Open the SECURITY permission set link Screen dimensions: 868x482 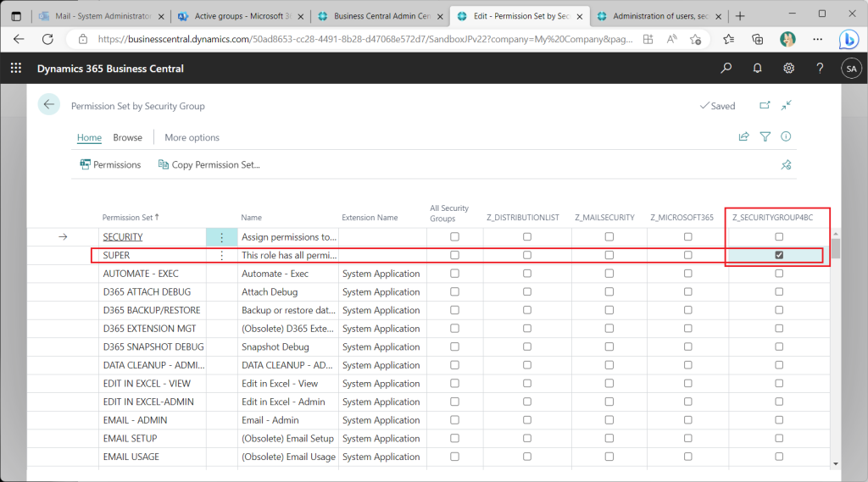[123, 237]
